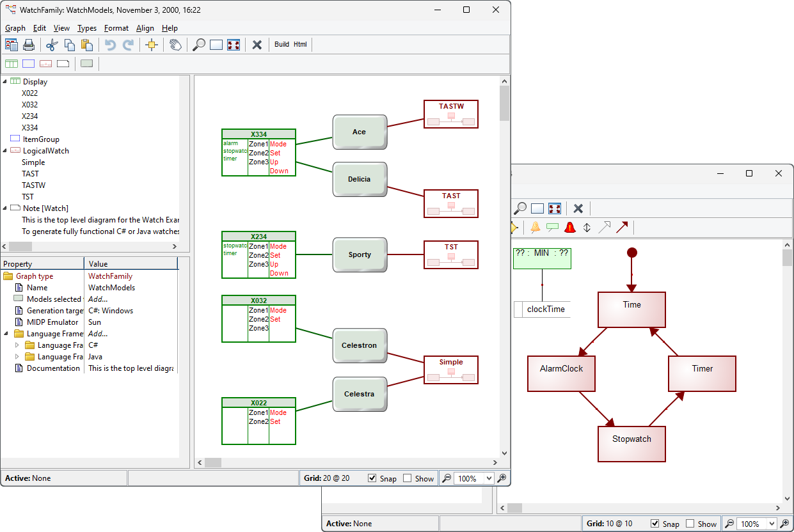Click the magnifier zoom icon in the WatchFamily toolbar
Image resolution: width=794 pixels, height=532 pixels.
[199, 45]
